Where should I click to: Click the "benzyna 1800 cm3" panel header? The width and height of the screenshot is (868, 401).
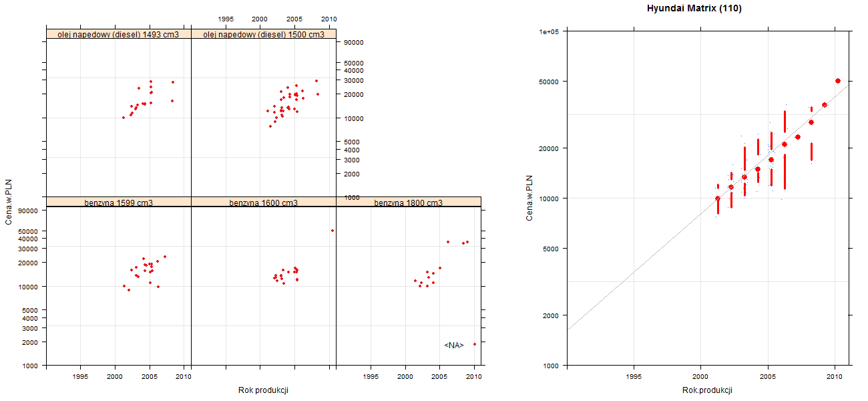click(x=409, y=202)
